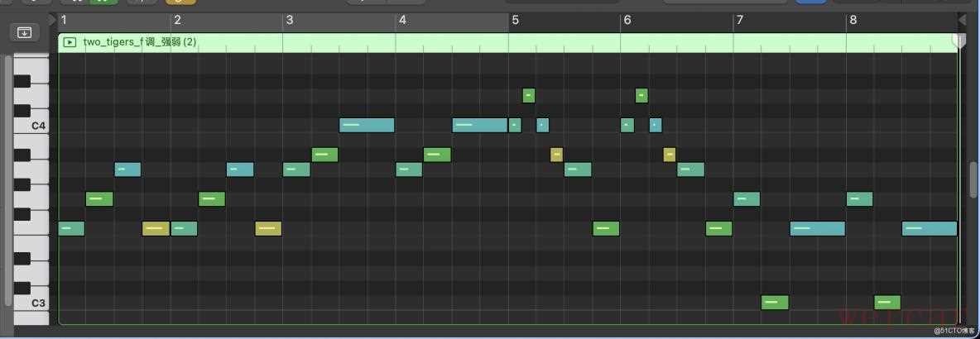980x339 pixels.
Task: Click the vertical scrollbar thumb on right edge
Action: tap(973, 179)
